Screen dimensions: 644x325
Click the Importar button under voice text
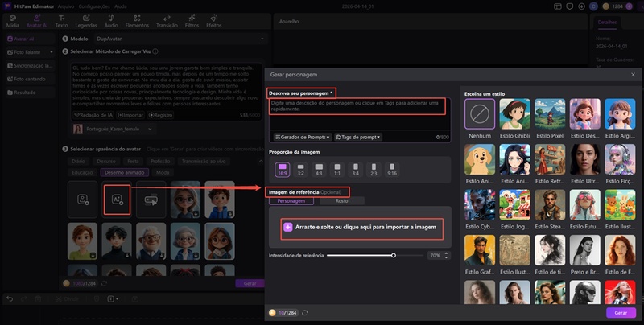coord(132,115)
